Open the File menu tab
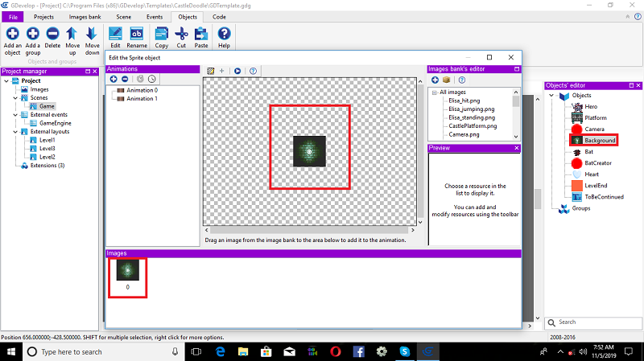The height and width of the screenshot is (361, 644). tap(13, 17)
